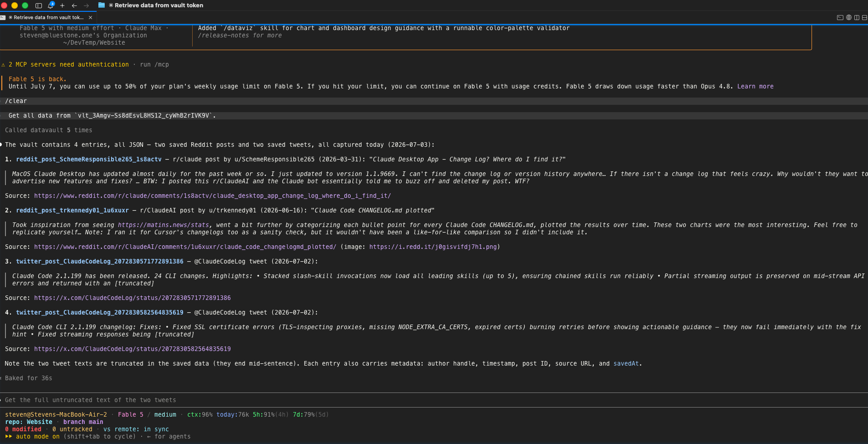Click '← for agents' hint
The height and width of the screenshot is (444, 868).
click(169, 436)
